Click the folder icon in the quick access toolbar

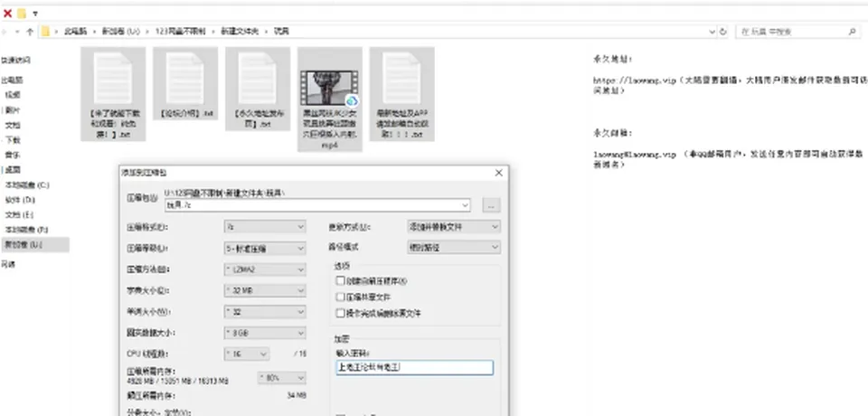22,14
